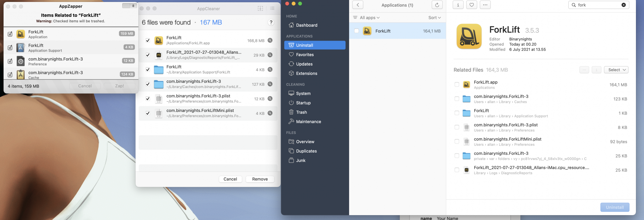Tick ForkLift.app checkbox in Related Files

click(457, 85)
